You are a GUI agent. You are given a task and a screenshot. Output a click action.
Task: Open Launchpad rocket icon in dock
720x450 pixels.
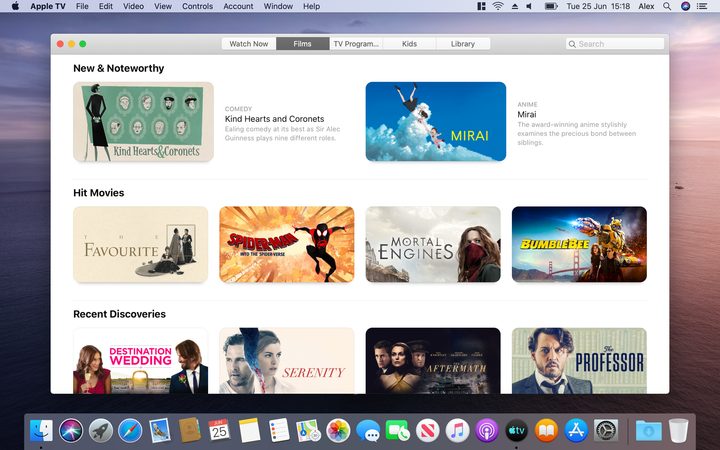click(x=101, y=431)
